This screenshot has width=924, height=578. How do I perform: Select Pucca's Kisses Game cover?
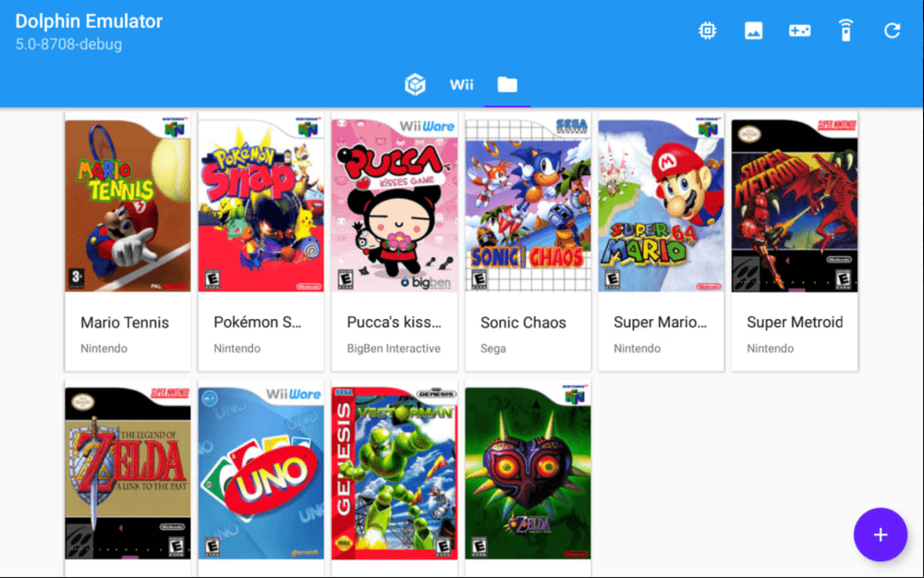(395, 204)
